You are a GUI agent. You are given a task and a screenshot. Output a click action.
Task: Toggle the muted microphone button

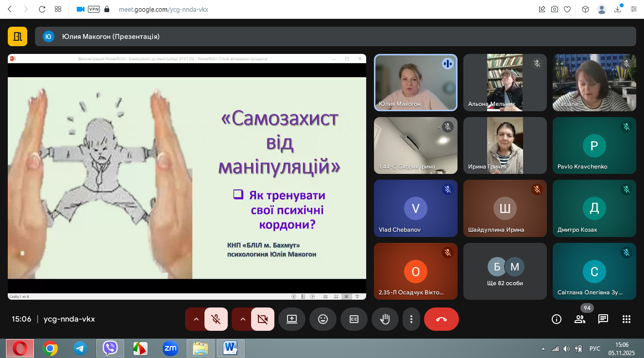pyautogui.click(x=216, y=319)
